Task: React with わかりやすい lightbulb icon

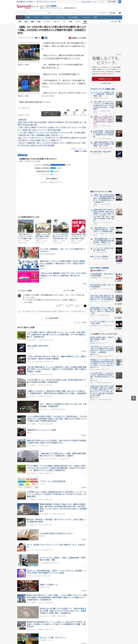Action: pos(74,113)
